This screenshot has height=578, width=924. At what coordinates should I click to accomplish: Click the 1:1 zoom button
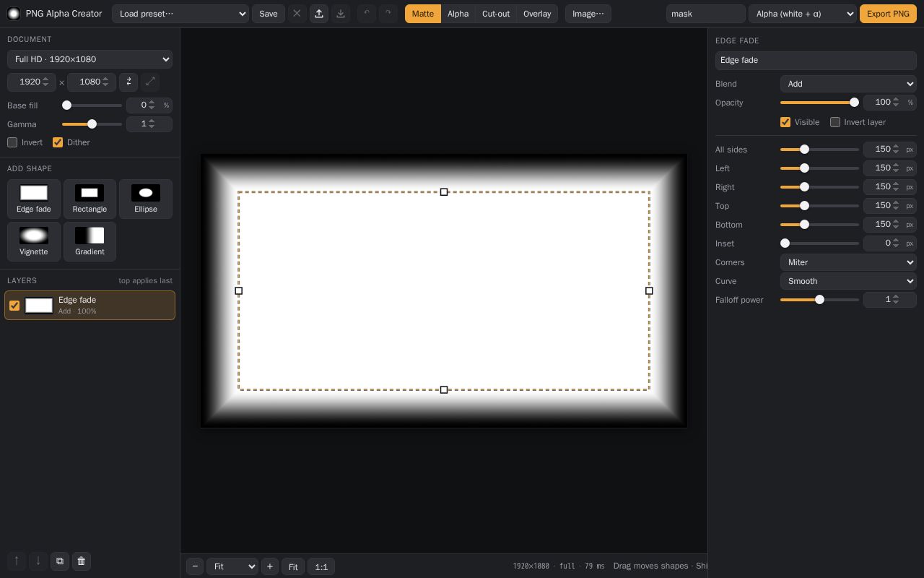tap(321, 566)
